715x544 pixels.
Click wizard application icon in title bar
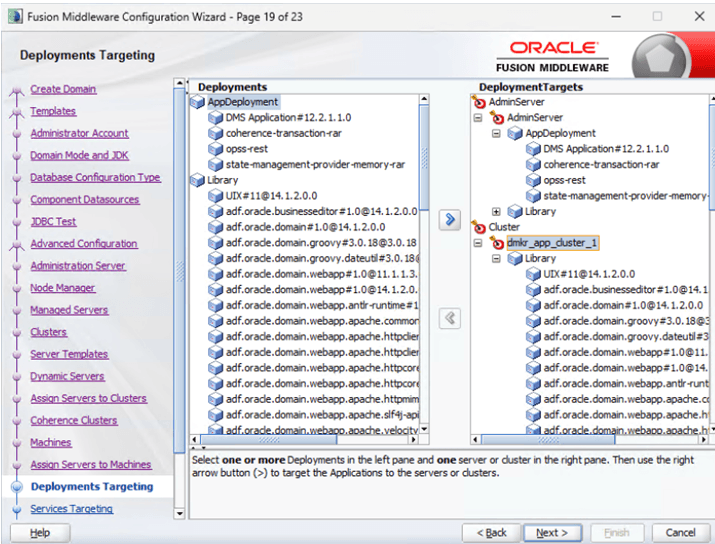[16, 17]
